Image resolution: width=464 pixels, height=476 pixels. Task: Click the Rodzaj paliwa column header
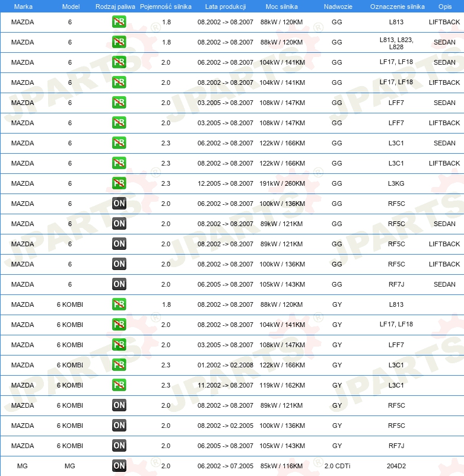tap(115, 7)
